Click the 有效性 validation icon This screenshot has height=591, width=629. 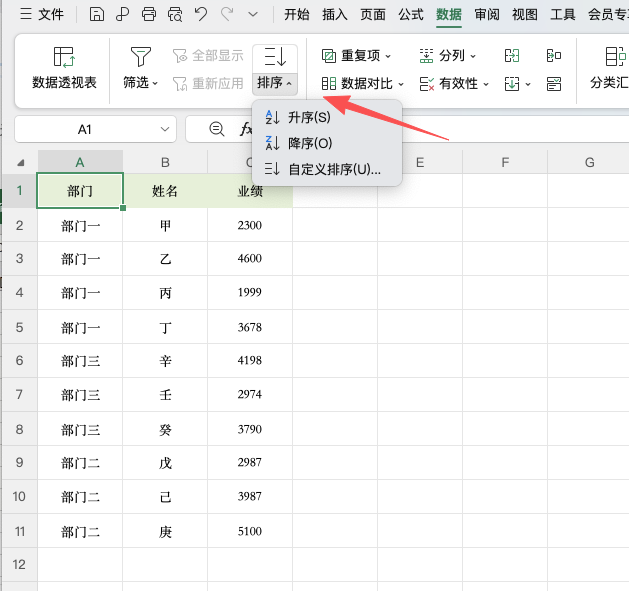point(426,84)
